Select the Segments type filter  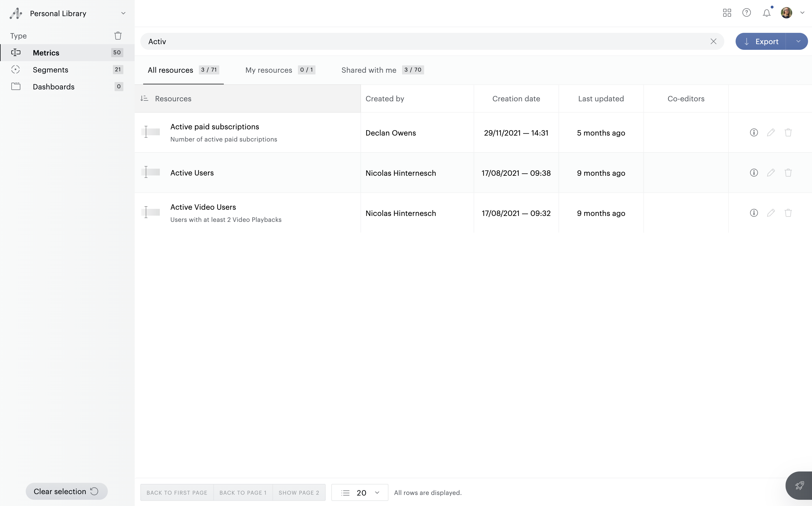50,70
